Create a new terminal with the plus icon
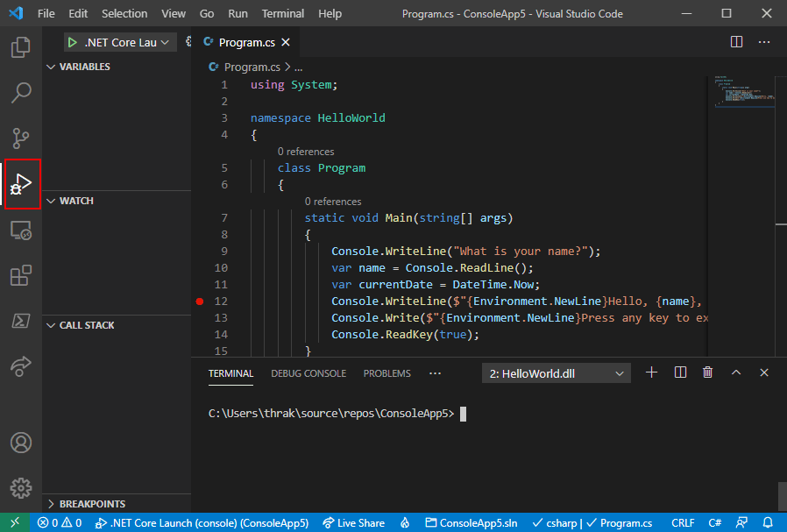The image size is (787, 532). click(x=651, y=372)
